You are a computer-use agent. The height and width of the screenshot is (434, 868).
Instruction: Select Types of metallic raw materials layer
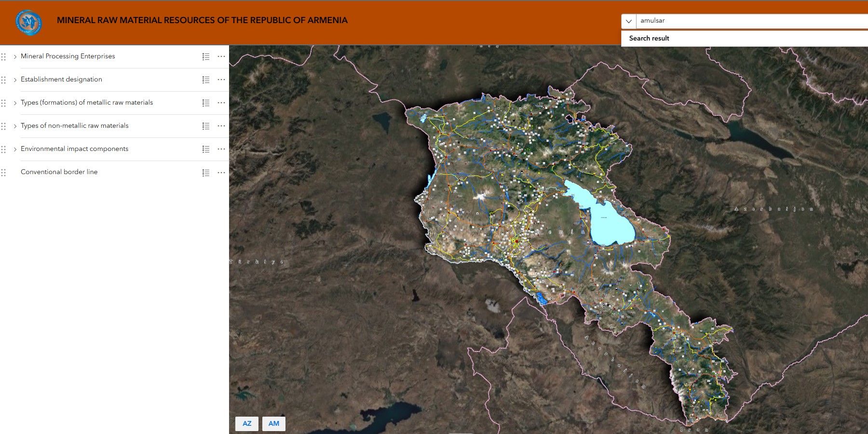[87, 103]
